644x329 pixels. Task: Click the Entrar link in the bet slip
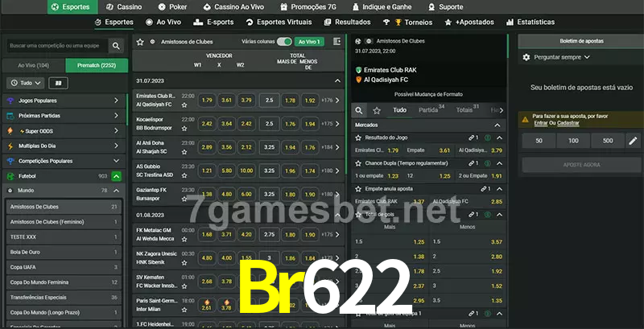tap(541, 123)
